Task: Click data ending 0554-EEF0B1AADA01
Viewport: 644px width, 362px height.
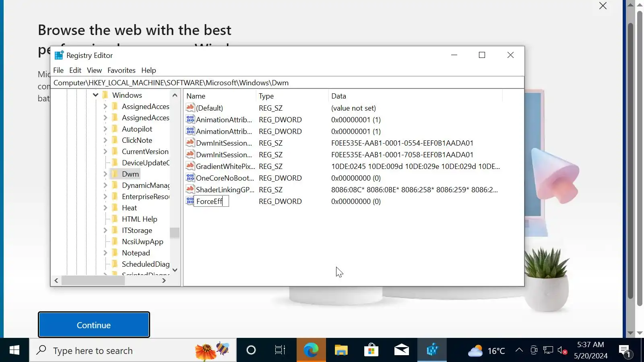Action: (x=402, y=143)
